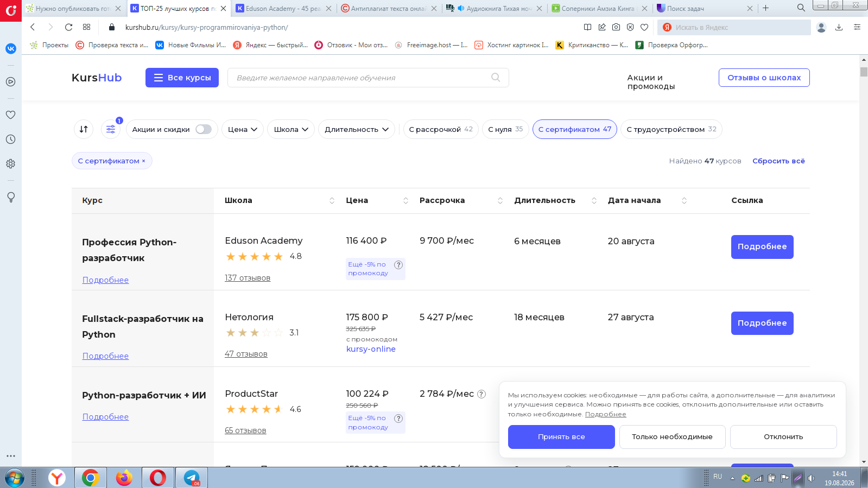Sort the table by Рассрочка column
Viewport: 868px width, 488px height.
tap(500, 201)
